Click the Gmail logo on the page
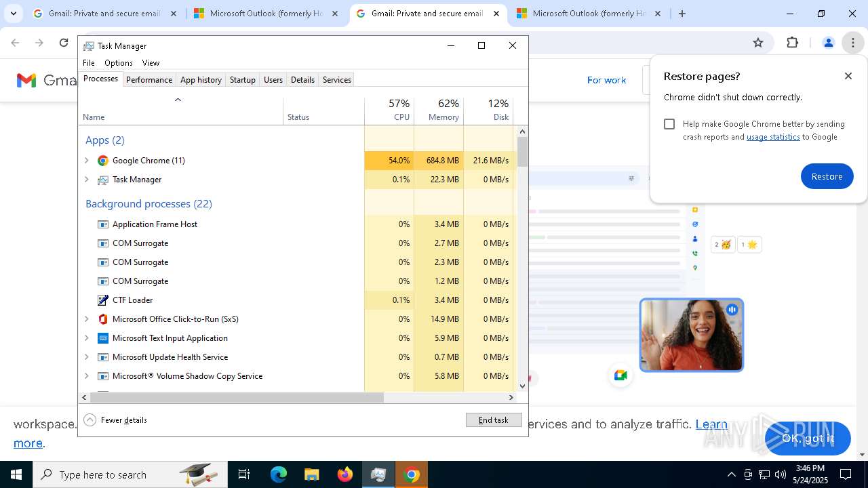The image size is (868, 488). [26, 80]
